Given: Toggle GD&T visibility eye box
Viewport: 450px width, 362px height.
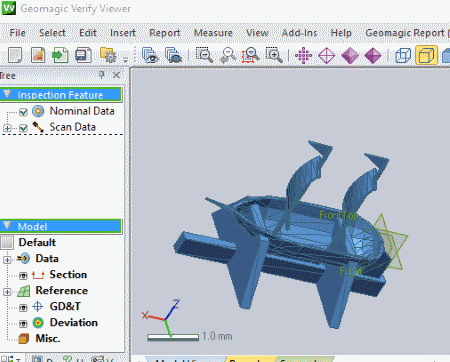Looking at the screenshot, I should 23,307.
